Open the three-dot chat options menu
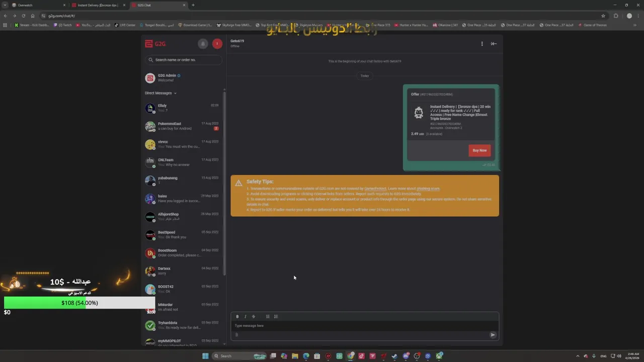The image size is (644, 362). pos(482,44)
